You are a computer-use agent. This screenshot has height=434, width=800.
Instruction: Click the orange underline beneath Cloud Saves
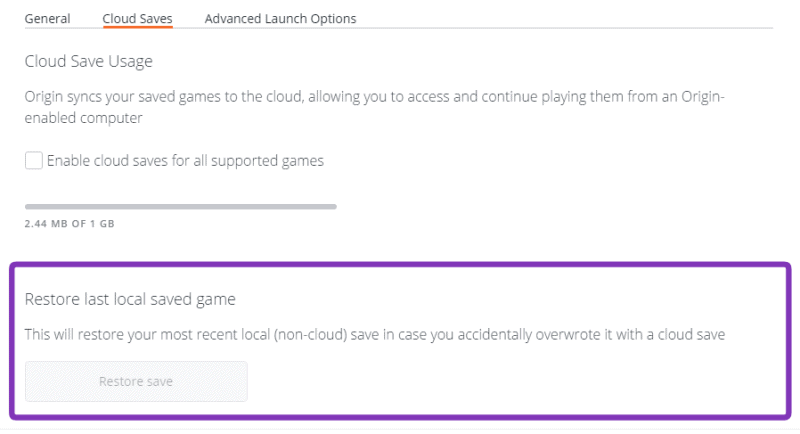tap(137, 28)
